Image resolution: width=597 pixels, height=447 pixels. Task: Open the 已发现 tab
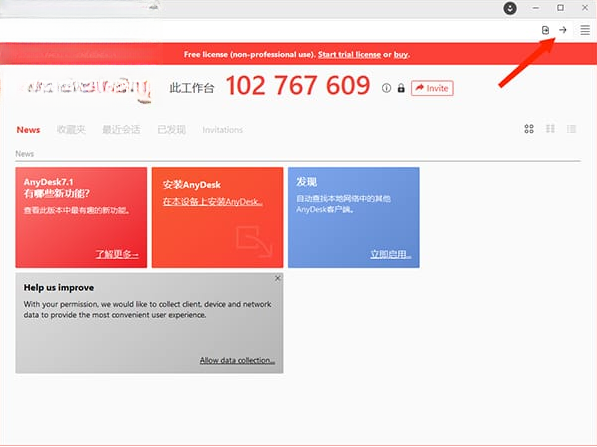tap(172, 130)
